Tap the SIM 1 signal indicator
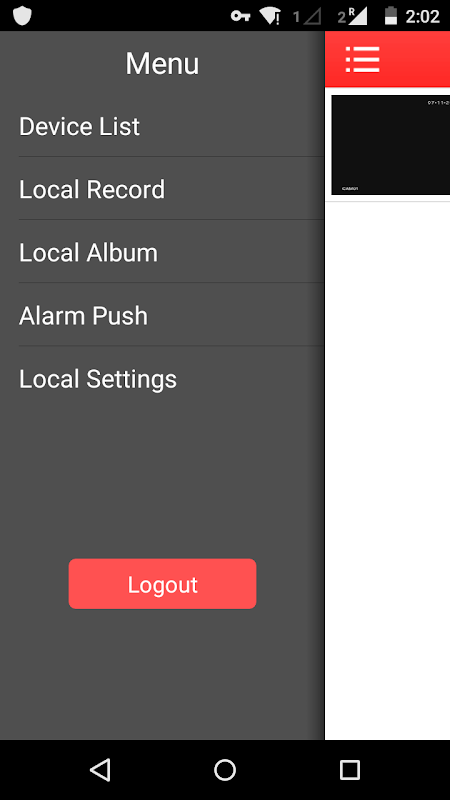450x800 pixels. click(307, 17)
